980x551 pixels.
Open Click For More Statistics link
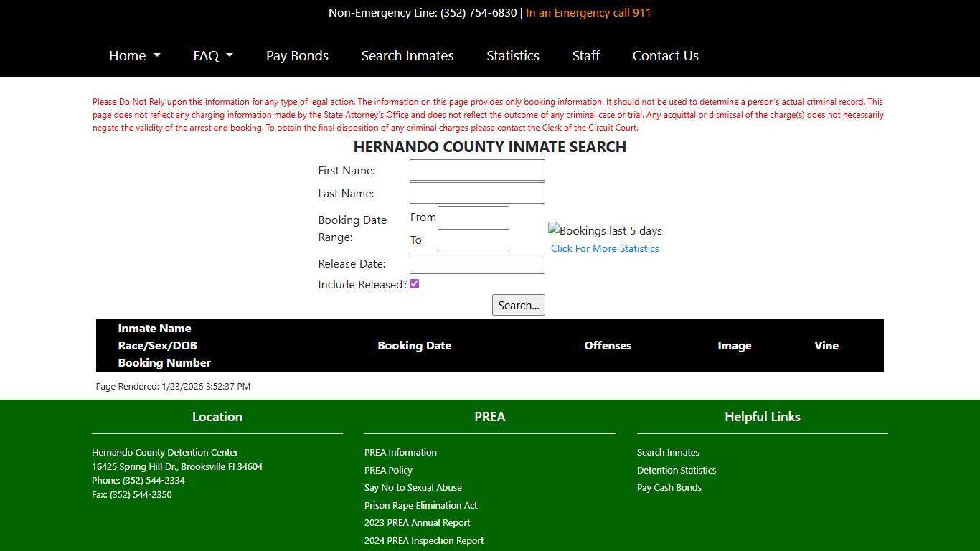pos(605,248)
